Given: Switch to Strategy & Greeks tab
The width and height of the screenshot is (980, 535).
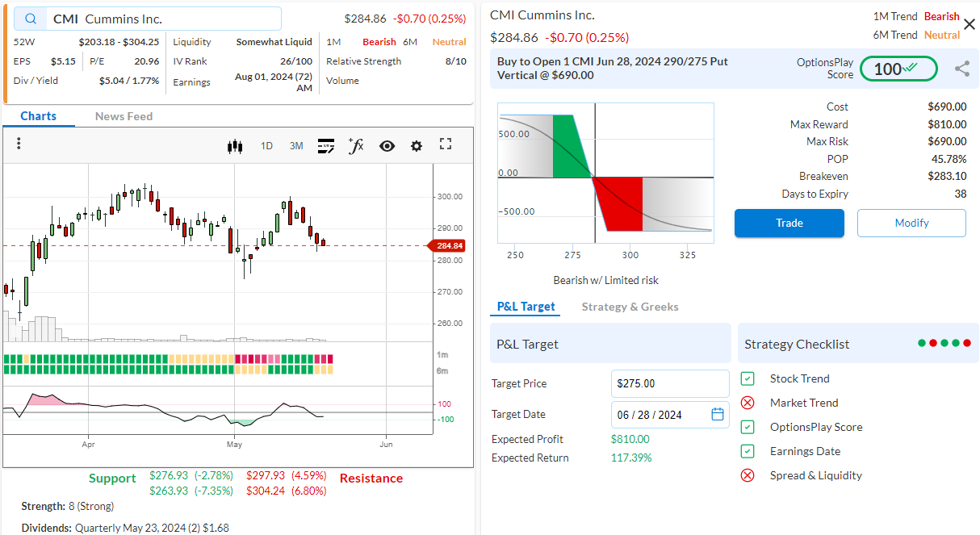Looking at the screenshot, I should pos(630,307).
